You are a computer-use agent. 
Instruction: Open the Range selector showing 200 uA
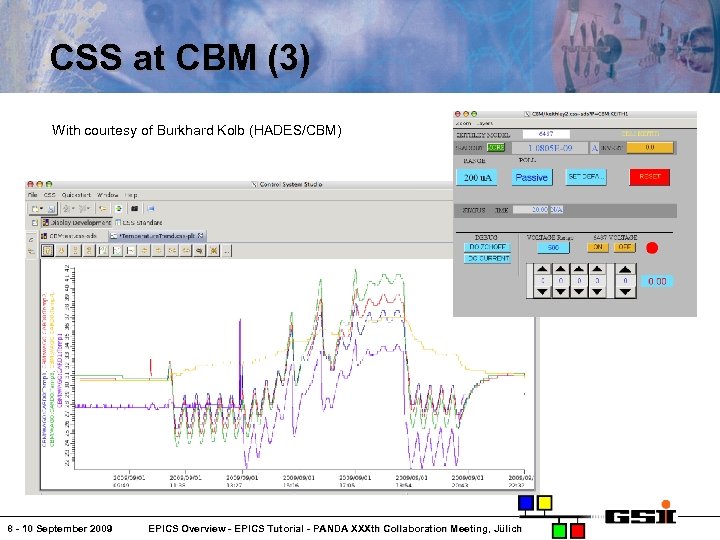coord(477,177)
